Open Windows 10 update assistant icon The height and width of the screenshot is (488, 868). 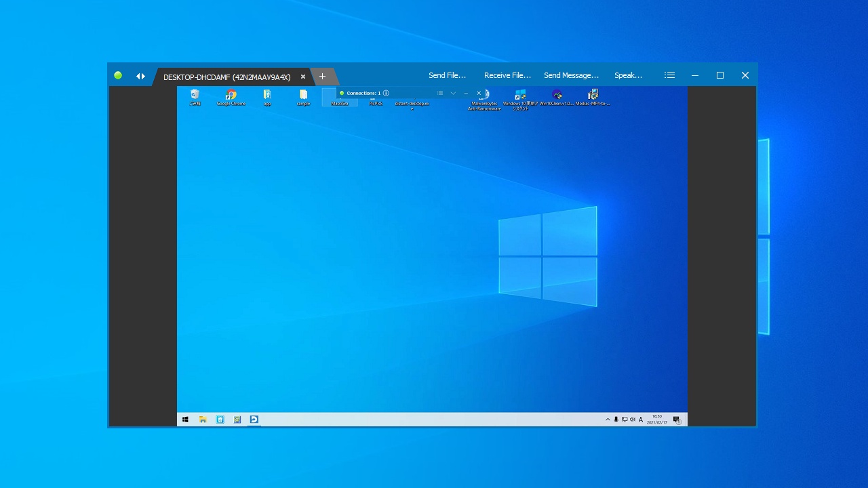point(520,100)
